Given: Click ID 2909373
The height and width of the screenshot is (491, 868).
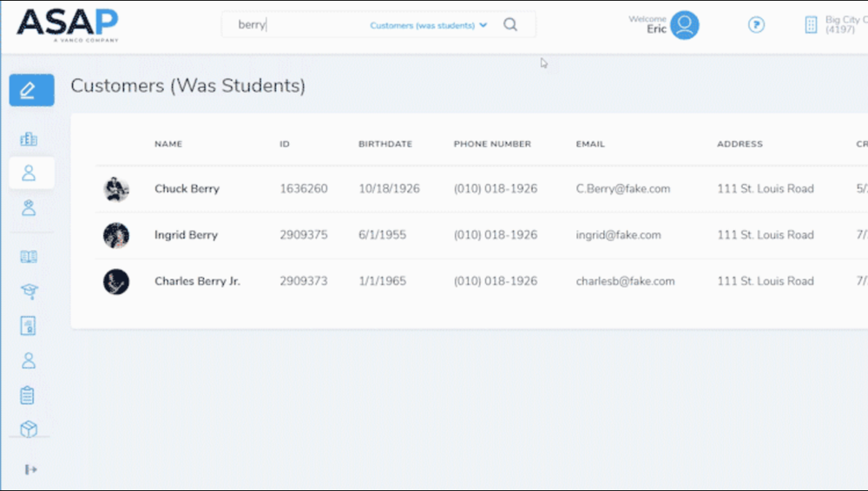Looking at the screenshot, I should tap(303, 281).
